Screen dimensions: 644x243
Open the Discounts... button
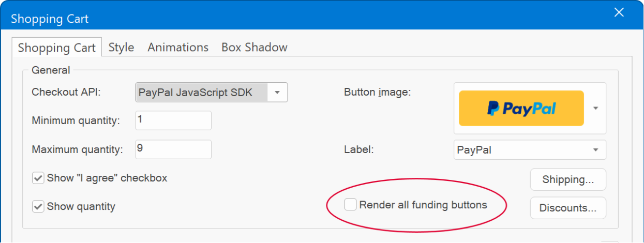tap(568, 208)
